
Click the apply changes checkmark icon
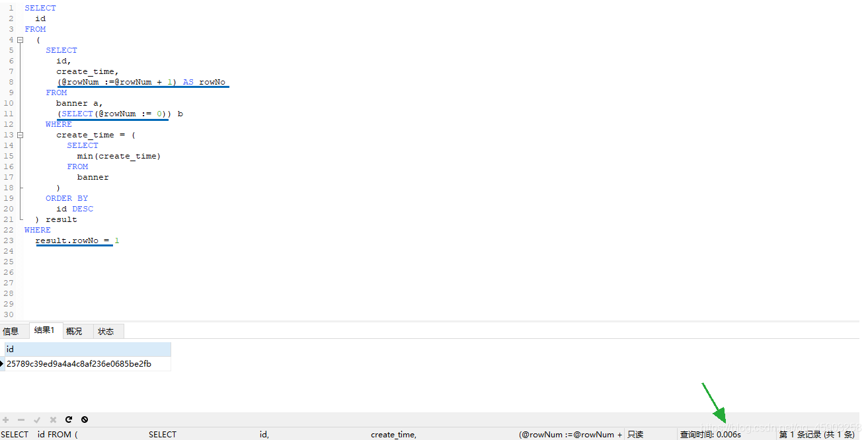click(38, 420)
